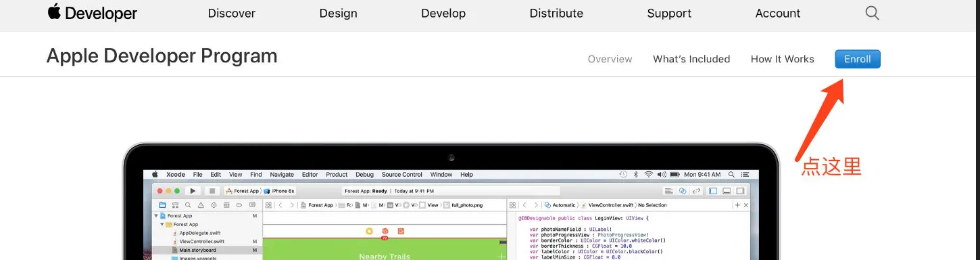Viewport: 980px width, 260px height.
Task: Collapse the Forest App folder disclosure triangle
Action: point(162,224)
